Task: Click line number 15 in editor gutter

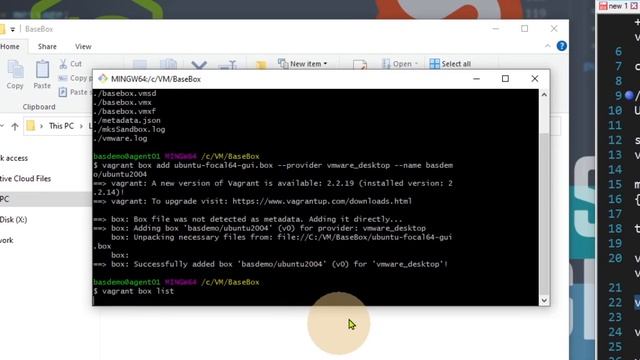Action: click(615, 184)
